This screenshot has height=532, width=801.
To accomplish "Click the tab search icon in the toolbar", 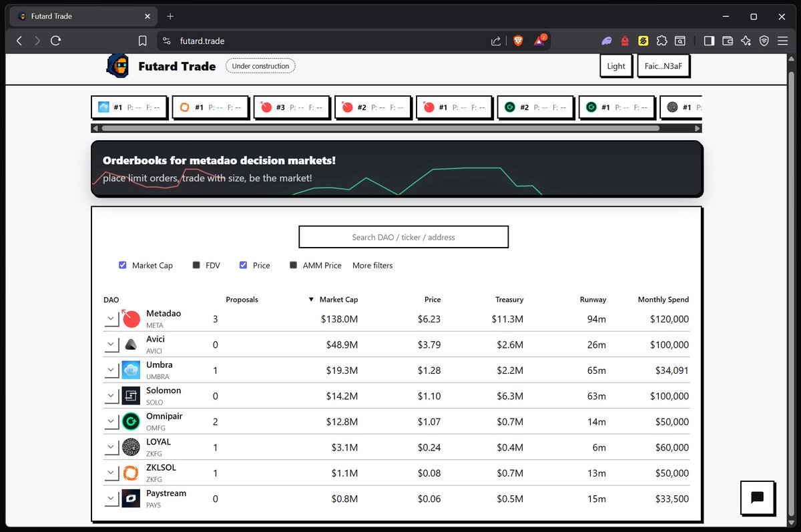I will pos(680,41).
